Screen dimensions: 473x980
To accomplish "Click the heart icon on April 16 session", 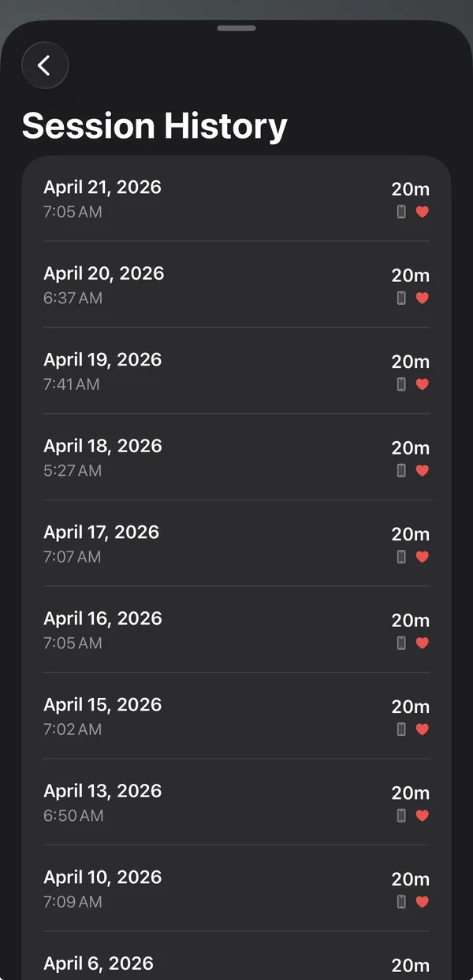I will click(x=422, y=643).
